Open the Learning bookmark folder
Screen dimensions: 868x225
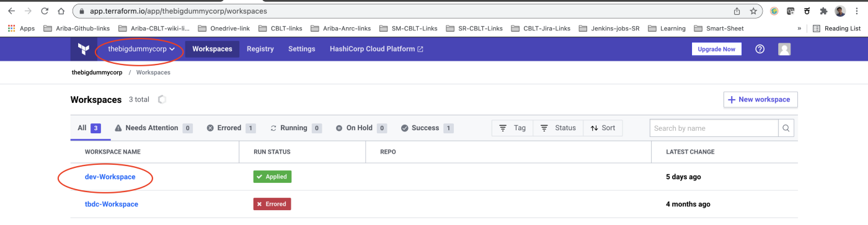667,29
